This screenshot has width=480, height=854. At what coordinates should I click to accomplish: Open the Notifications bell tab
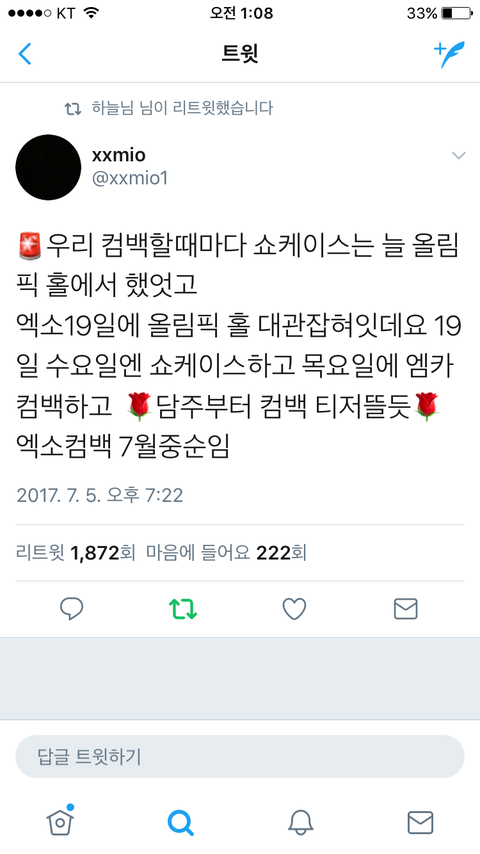pos(300,822)
